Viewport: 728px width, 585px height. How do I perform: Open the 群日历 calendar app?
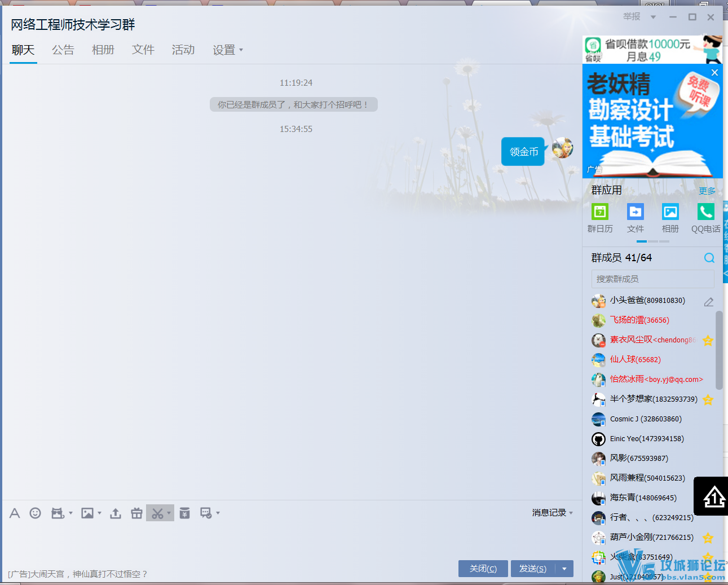tap(600, 212)
